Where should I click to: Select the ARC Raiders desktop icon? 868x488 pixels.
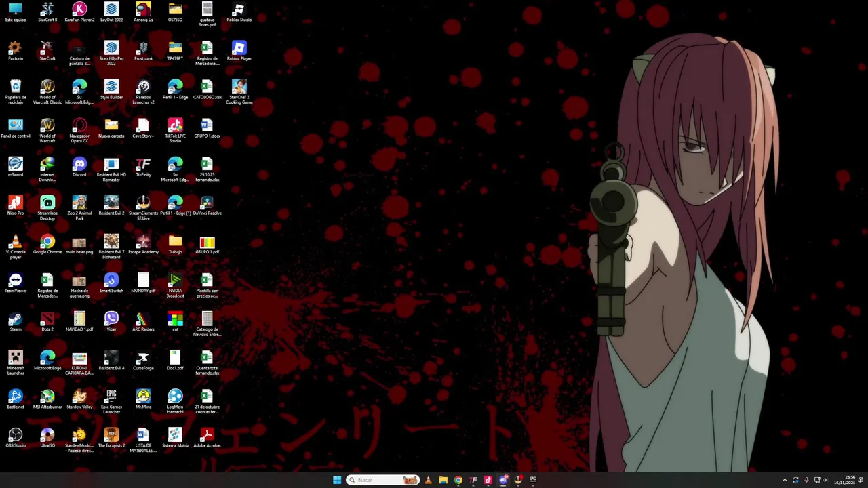point(143,321)
